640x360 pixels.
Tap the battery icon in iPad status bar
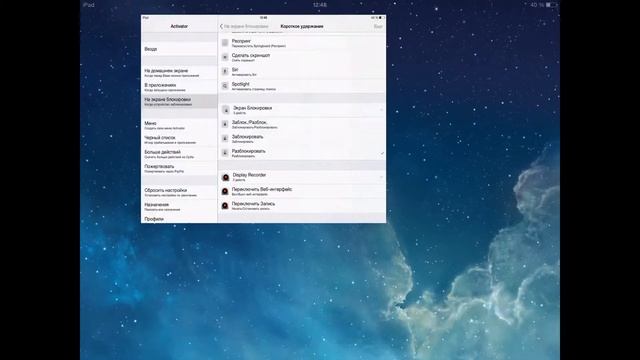click(551, 5)
